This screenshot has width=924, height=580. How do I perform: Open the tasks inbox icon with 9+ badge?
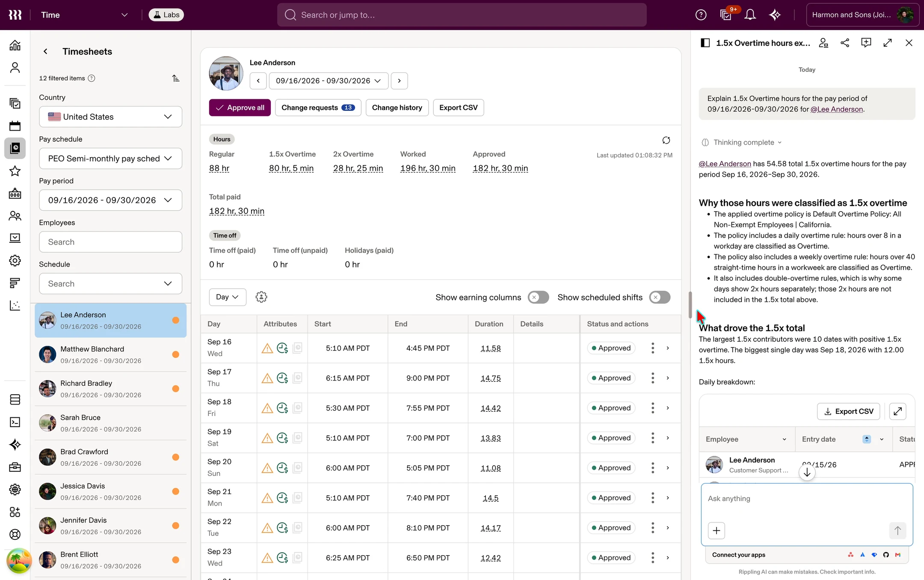(726, 15)
